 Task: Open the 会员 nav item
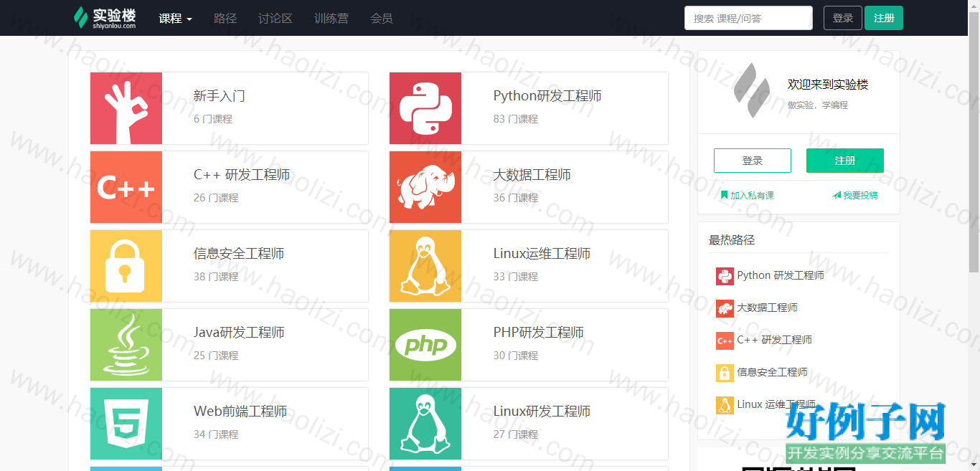coord(382,19)
